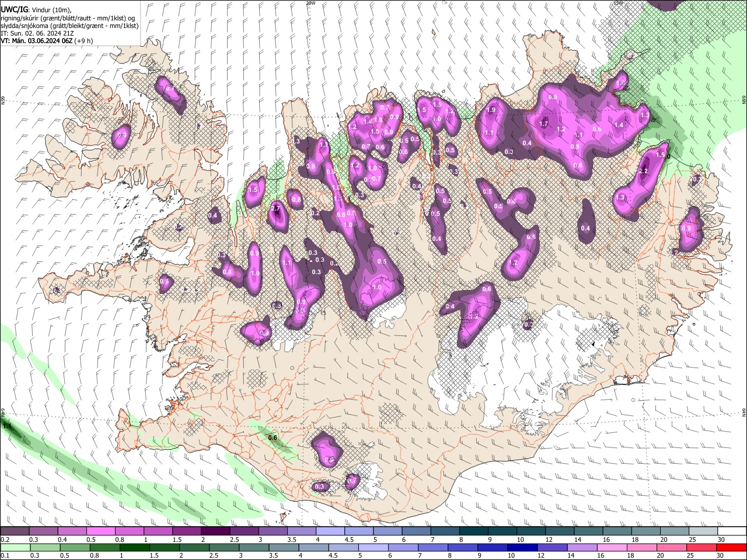Select the snow legend swatch between 0.5 and 0.8
747x560 pixels.
coord(100,531)
